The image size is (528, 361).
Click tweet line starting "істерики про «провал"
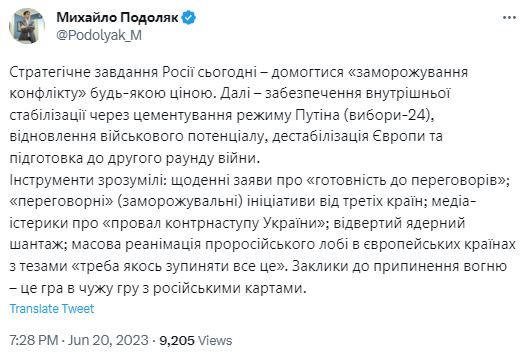pos(237,223)
